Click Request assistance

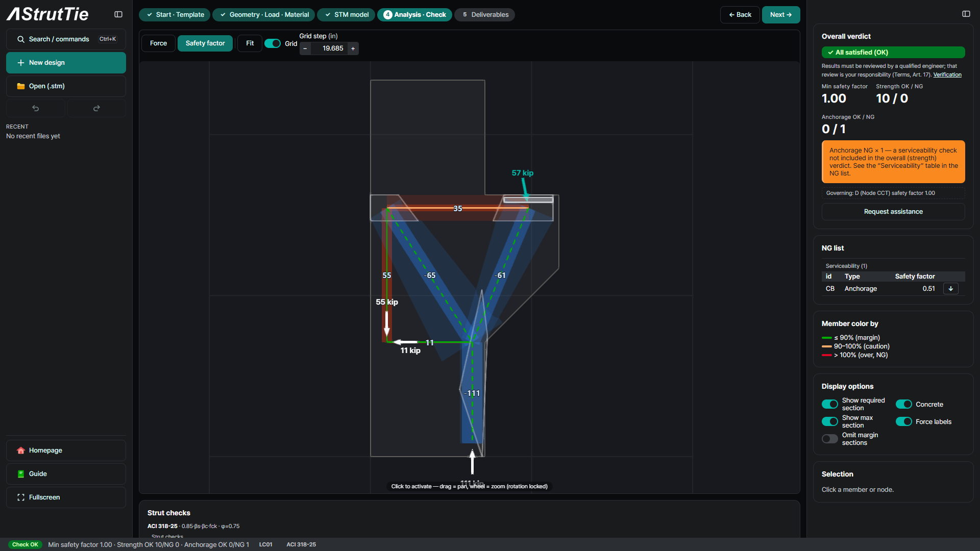click(893, 212)
